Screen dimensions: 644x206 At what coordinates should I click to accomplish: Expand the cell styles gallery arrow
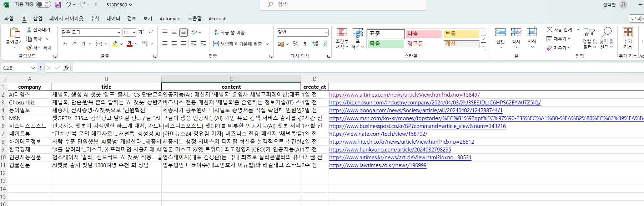tap(483, 46)
